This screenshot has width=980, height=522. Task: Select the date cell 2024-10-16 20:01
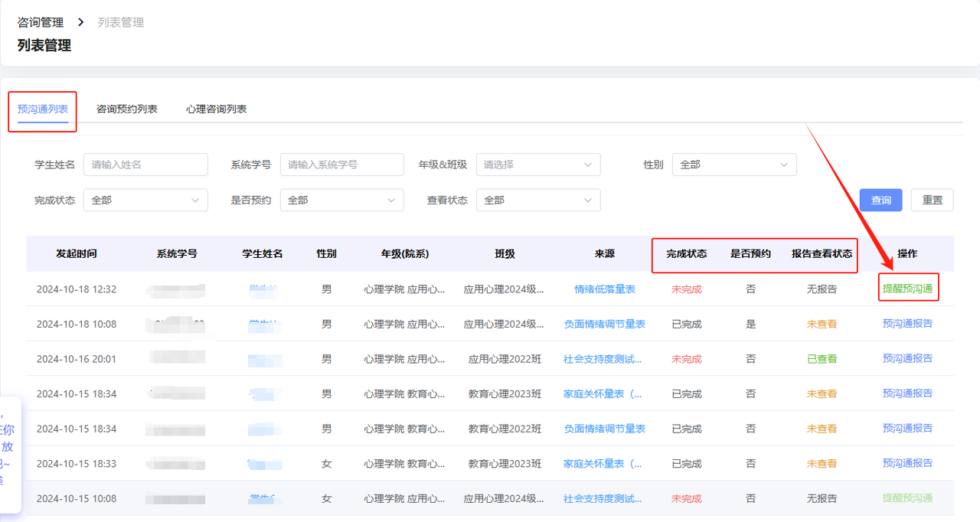(77, 359)
